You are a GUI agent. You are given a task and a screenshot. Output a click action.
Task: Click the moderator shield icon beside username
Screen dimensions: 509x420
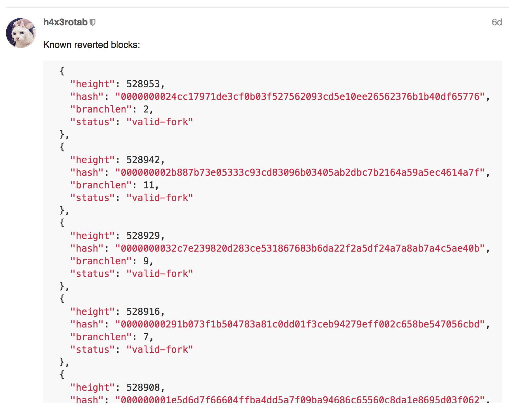[93, 22]
